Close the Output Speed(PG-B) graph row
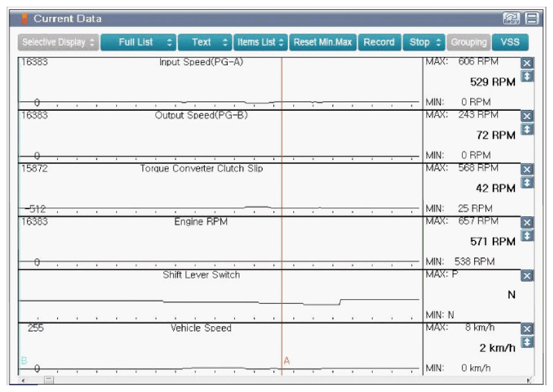The height and width of the screenshot is (392, 553). pos(527,116)
